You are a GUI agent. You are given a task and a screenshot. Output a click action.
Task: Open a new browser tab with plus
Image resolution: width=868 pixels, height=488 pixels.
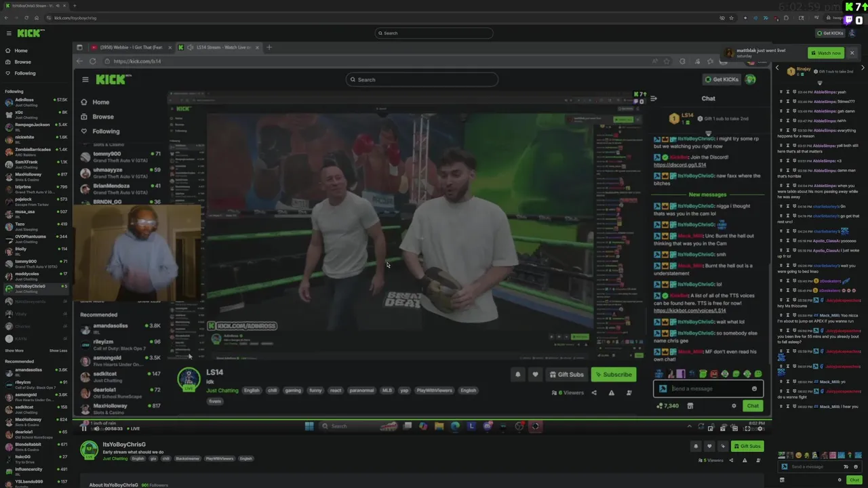tap(75, 5)
